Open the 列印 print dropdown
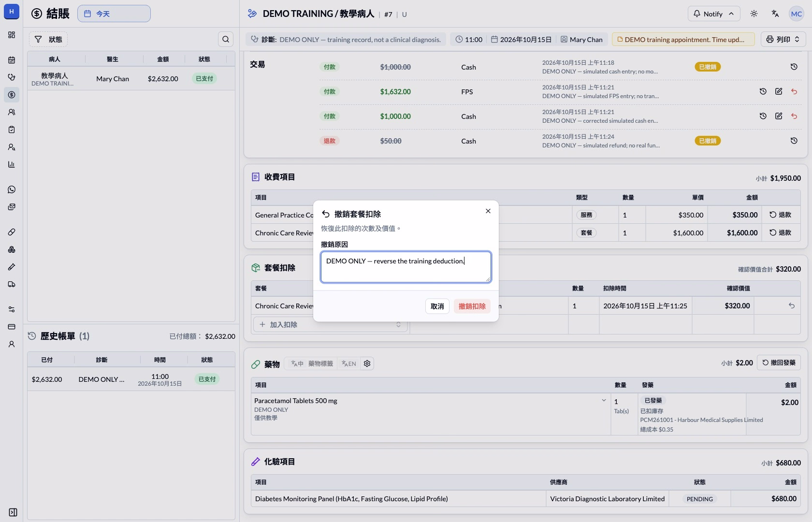Viewport: 812px width, 522px height. tap(783, 39)
